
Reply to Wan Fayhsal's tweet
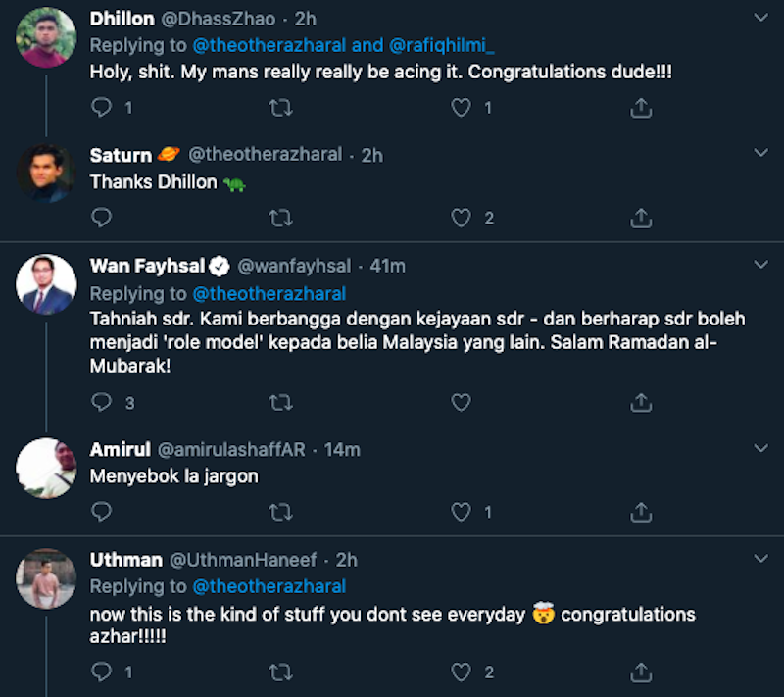coord(101,402)
